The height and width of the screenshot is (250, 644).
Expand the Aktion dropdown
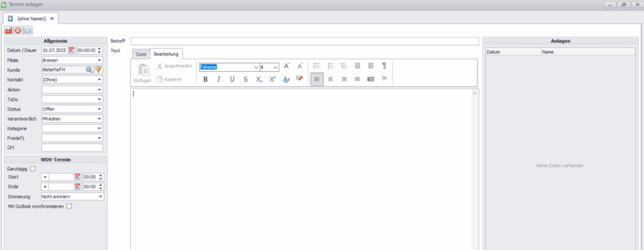(x=99, y=89)
